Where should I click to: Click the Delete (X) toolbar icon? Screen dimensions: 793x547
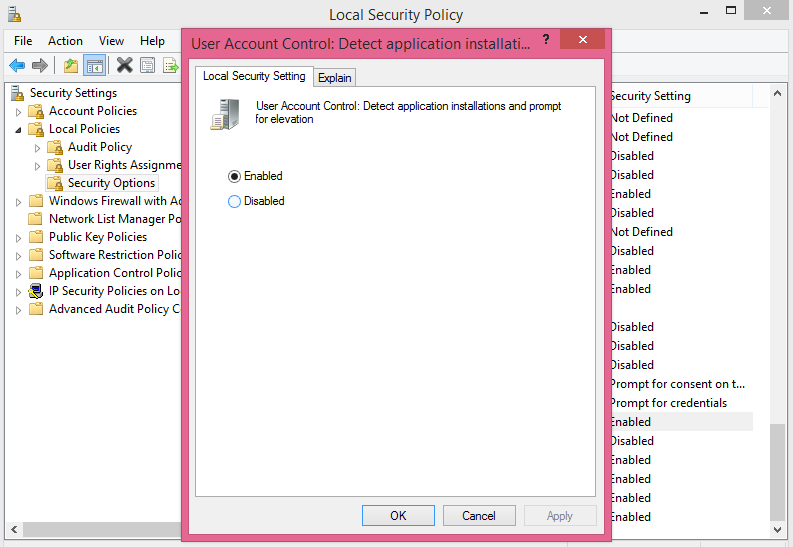124,66
